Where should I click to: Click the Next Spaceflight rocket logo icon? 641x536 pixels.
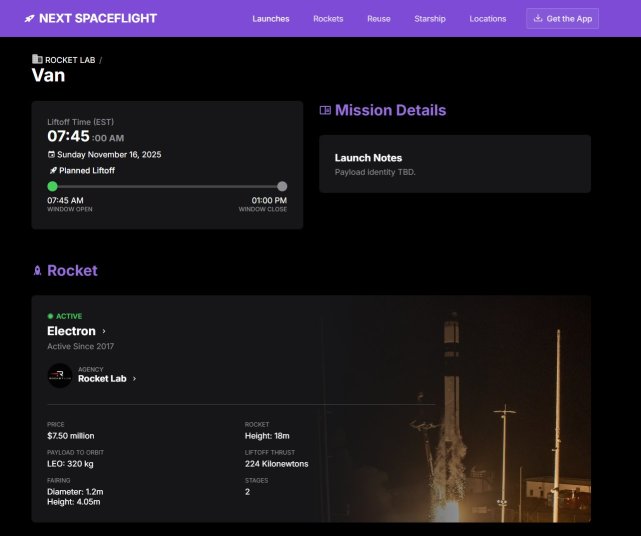30,18
